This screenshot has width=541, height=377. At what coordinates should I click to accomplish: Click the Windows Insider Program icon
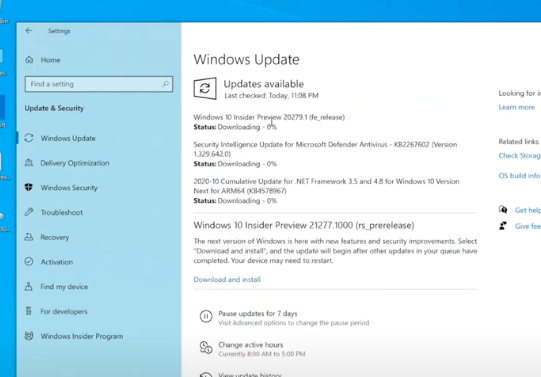29,336
